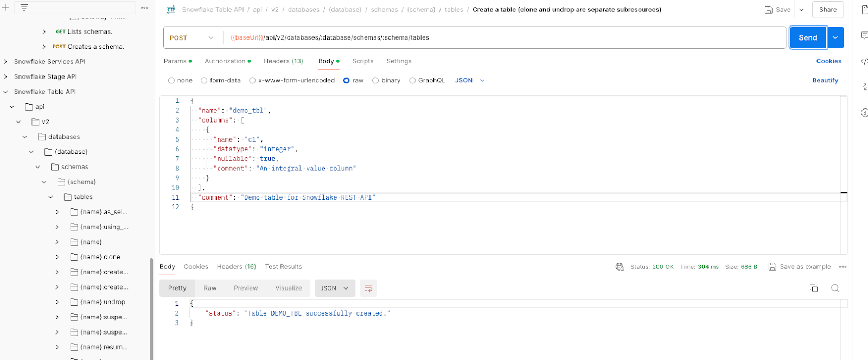Open the sidebar three-dots options menu

(144, 8)
